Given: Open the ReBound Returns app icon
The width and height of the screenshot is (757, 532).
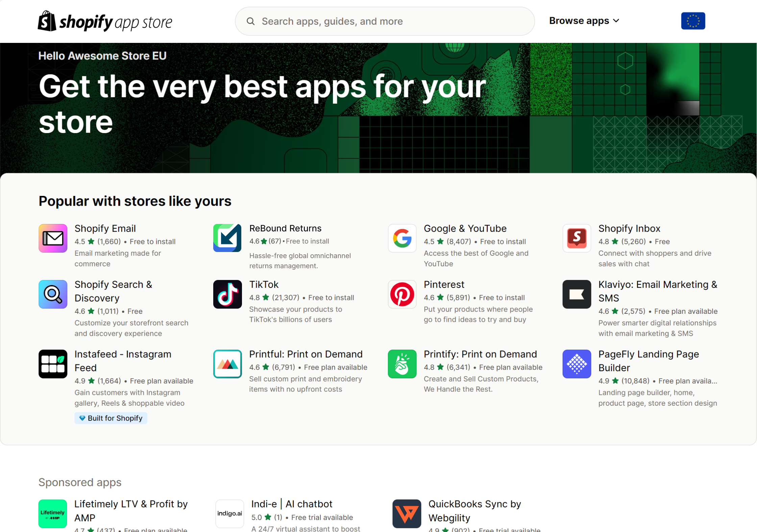Looking at the screenshot, I should click(x=227, y=238).
